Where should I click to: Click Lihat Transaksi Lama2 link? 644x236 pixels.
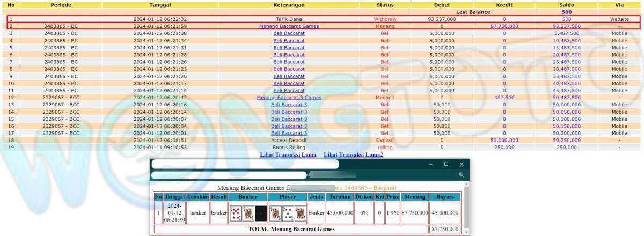pos(353,155)
